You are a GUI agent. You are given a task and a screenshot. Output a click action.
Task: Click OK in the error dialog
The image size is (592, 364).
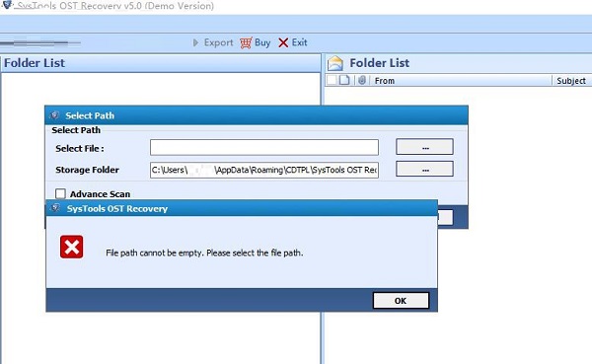pyautogui.click(x=401, y=301)
